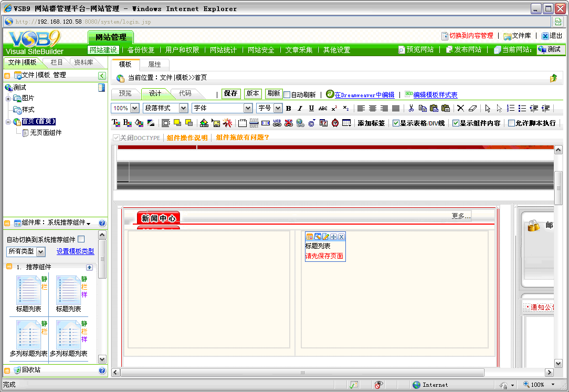
Task: Open 网站统计 menu
Action: pos(223,50)
